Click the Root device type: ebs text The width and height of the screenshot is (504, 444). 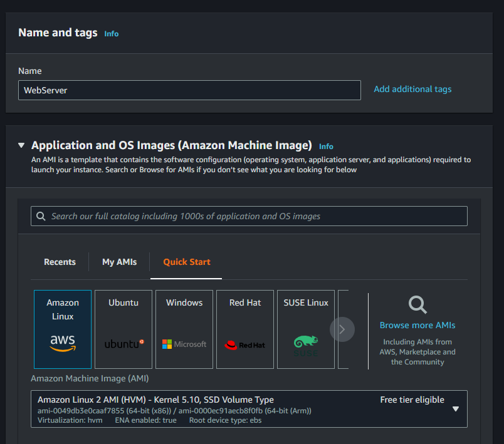point(225,420)
